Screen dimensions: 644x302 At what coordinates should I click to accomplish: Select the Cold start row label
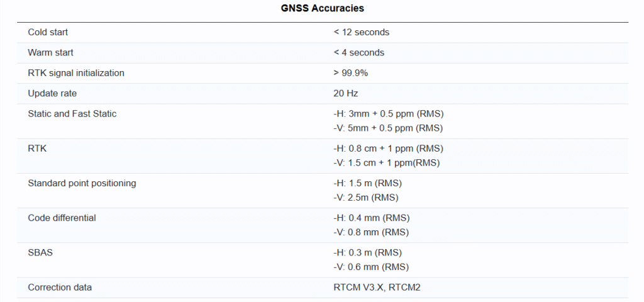pos(48,32)
